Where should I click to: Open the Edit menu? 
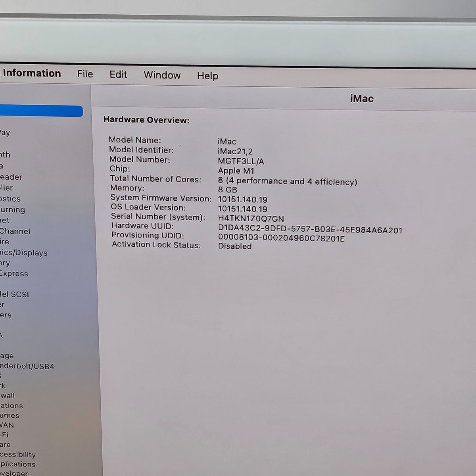tap(118, 75)
